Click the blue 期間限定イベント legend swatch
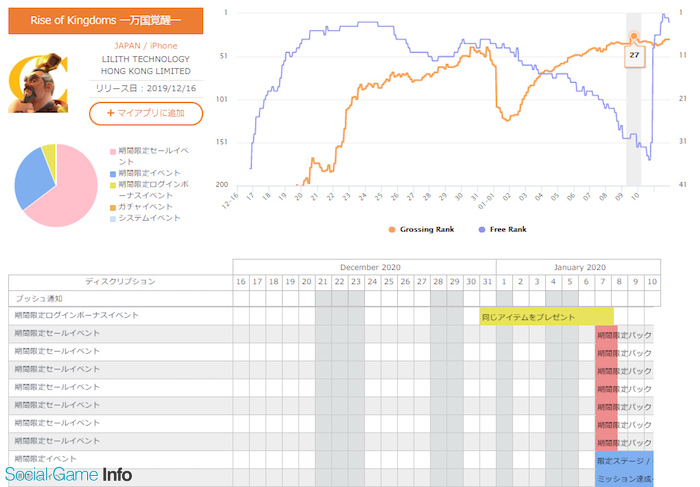The image size is (700, 487). pyautogui.click(x=113, y=174)
